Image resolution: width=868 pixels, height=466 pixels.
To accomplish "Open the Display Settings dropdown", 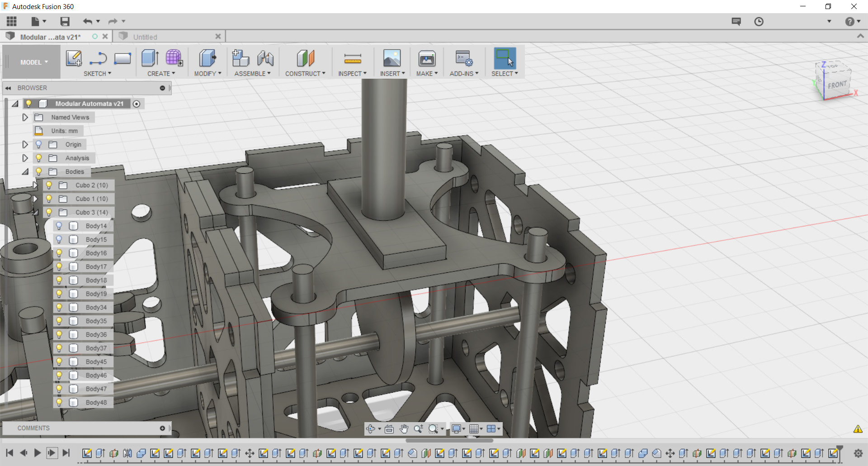I will (458, 428).
